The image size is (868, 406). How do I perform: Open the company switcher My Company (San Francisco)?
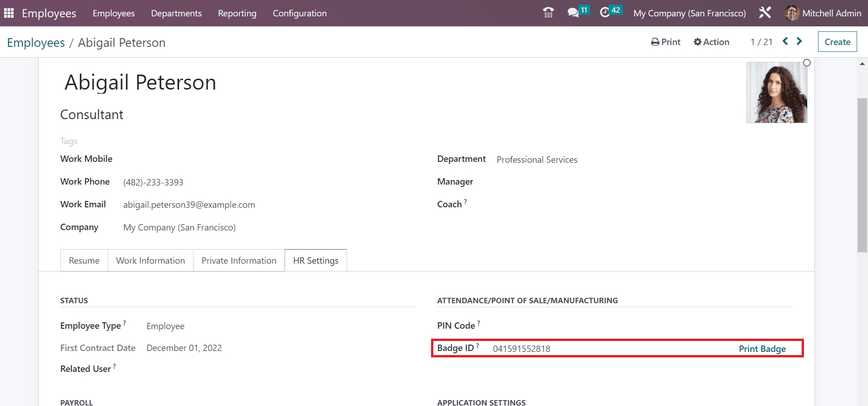[689, 13]
